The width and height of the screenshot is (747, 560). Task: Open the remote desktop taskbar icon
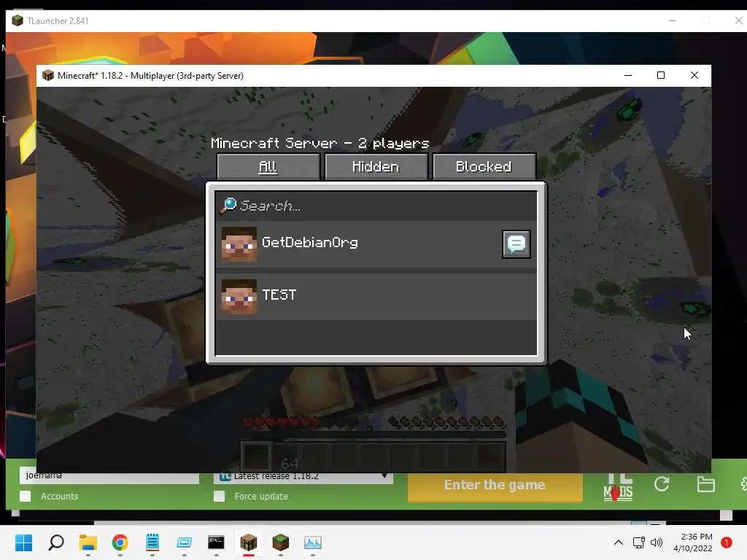pyautogui.click(x=185, y=542)
